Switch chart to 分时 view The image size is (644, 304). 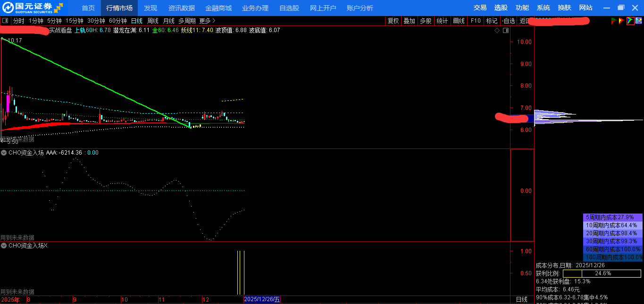point(18,21)
